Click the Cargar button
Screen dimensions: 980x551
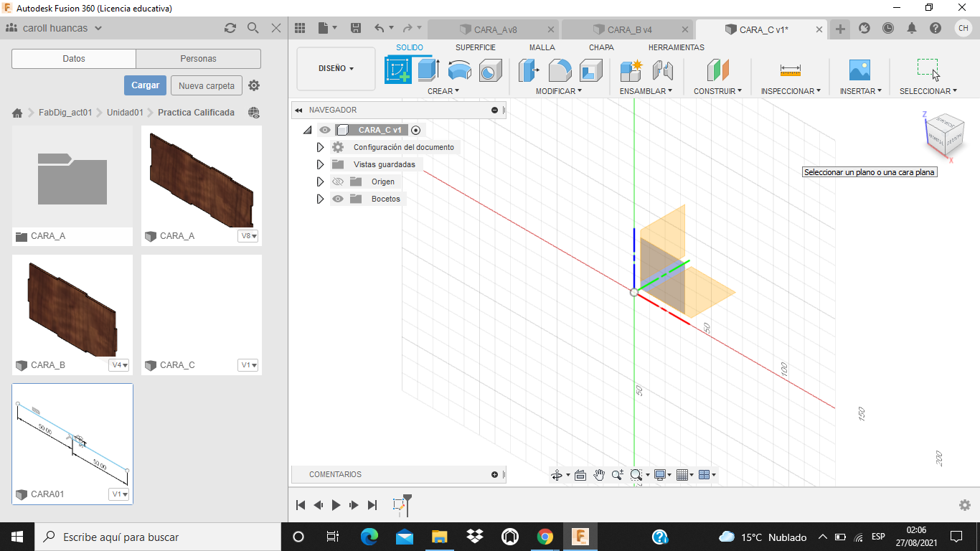(x=145, y=85)
